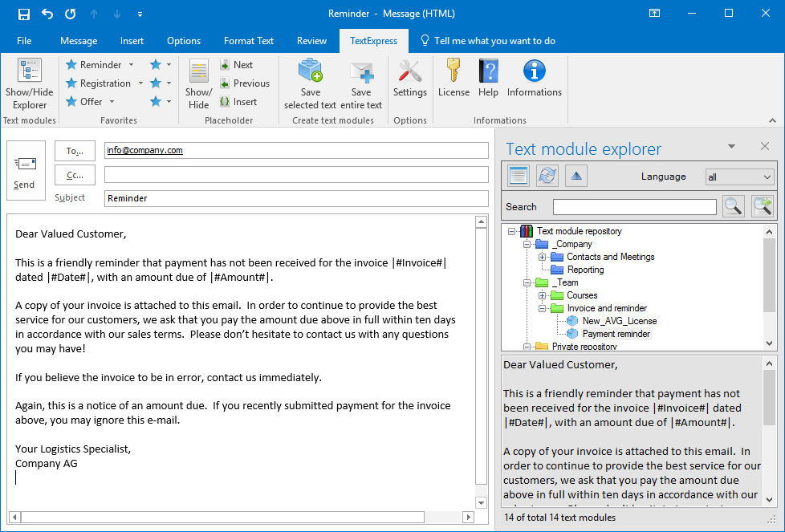Open the Reminder favorite dropdown arrow
Image resolution: width=785 pixels, height=532 pixels.
point(130,65)
